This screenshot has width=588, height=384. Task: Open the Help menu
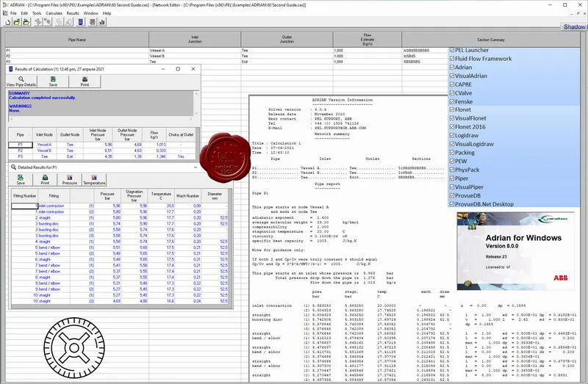107,13
